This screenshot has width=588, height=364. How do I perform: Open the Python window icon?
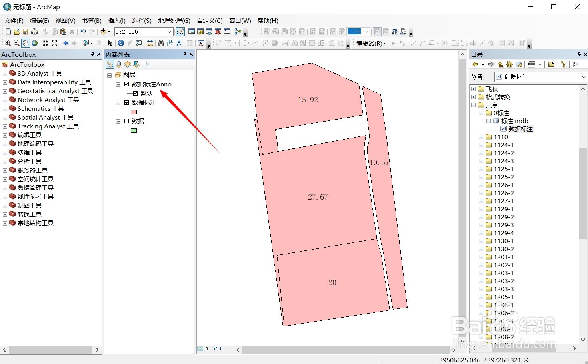click(227, 32)
